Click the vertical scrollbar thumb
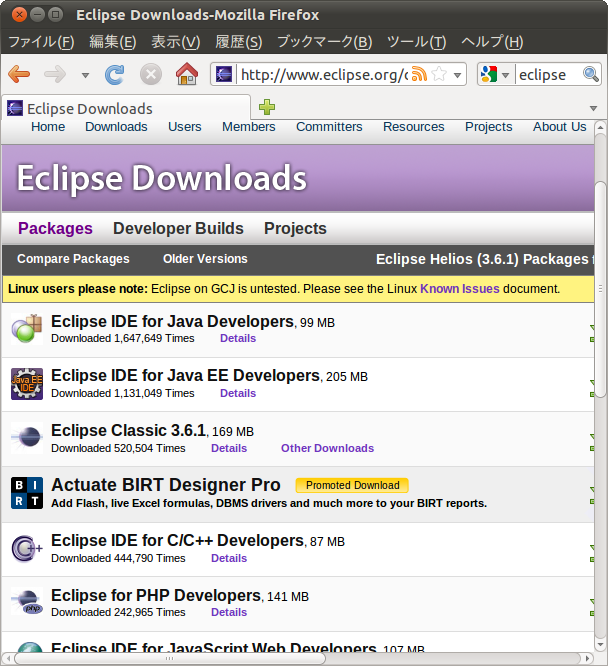Screen dimensions: 608x666 [600, 289]
